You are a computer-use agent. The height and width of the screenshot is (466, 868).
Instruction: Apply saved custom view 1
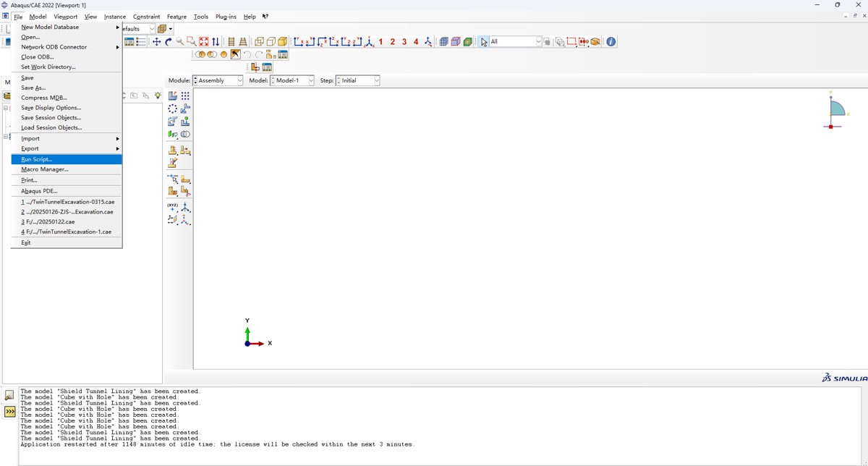click(381, 42)
